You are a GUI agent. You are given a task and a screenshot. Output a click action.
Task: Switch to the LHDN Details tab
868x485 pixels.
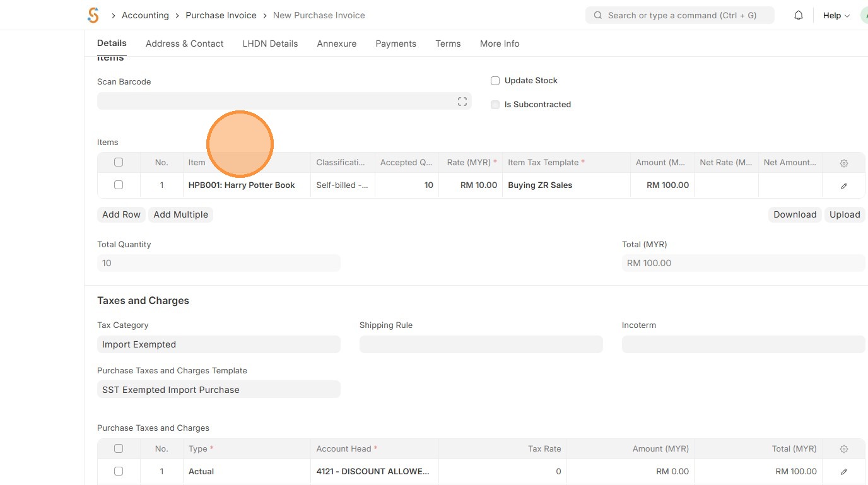click(270, 44)
